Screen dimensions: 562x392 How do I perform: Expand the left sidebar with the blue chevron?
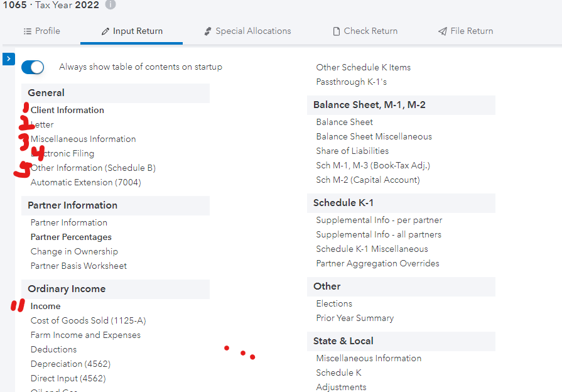tap(8, 59)
